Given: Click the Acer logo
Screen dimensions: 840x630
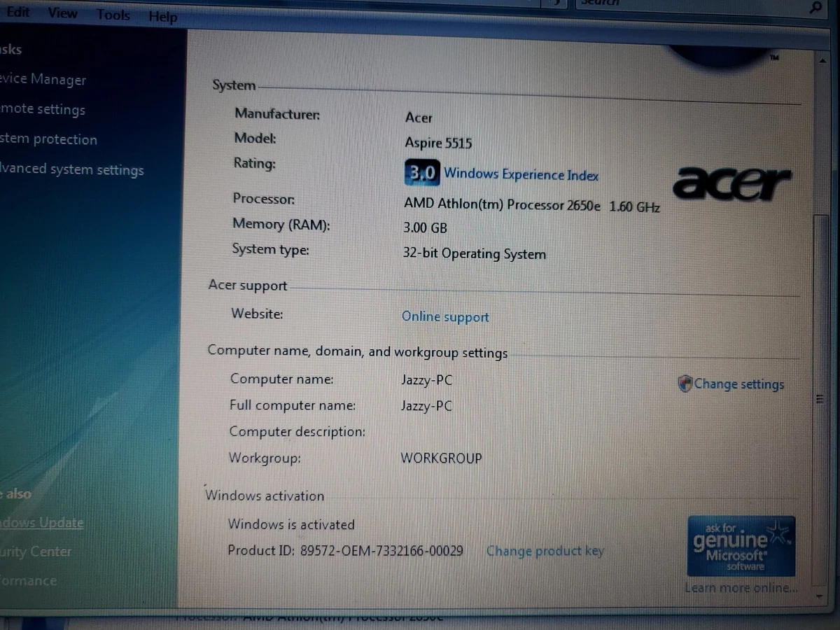Looking at the screenshot, I should (732, 183).
